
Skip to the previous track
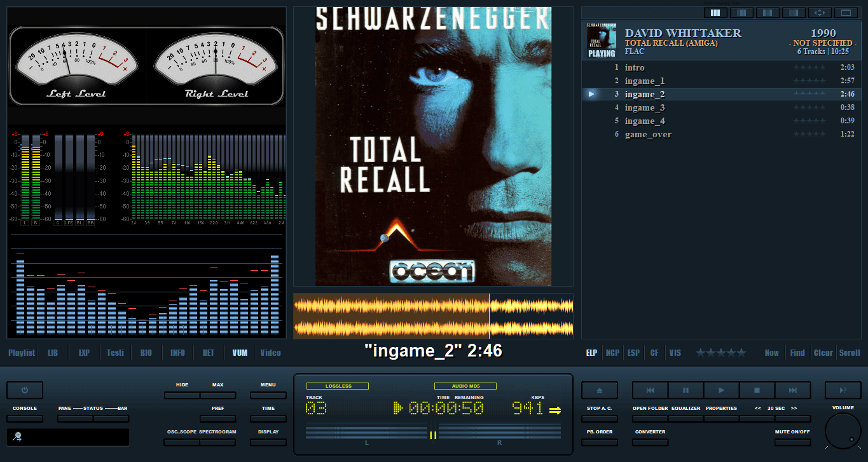point(650,390)
